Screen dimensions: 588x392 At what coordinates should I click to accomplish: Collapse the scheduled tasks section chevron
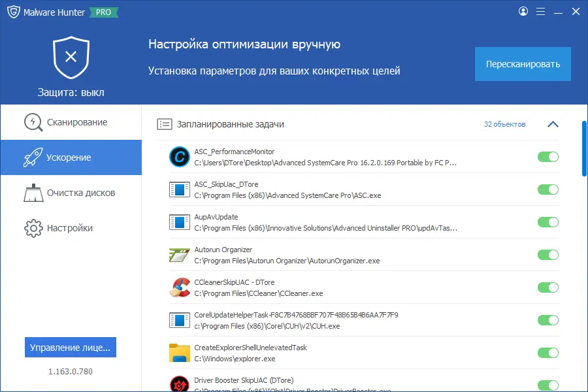pyautogui.click(x=553, y=124)
